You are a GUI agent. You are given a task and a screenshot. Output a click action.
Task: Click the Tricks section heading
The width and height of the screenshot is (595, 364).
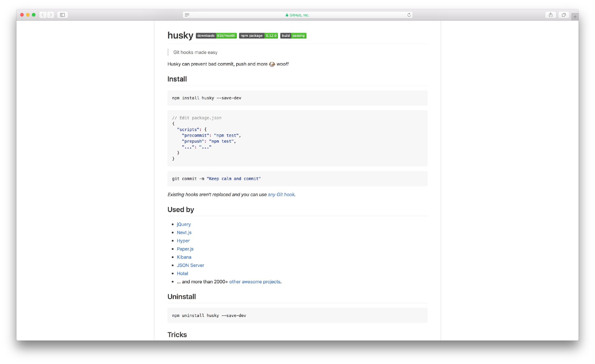coord(177,335)
